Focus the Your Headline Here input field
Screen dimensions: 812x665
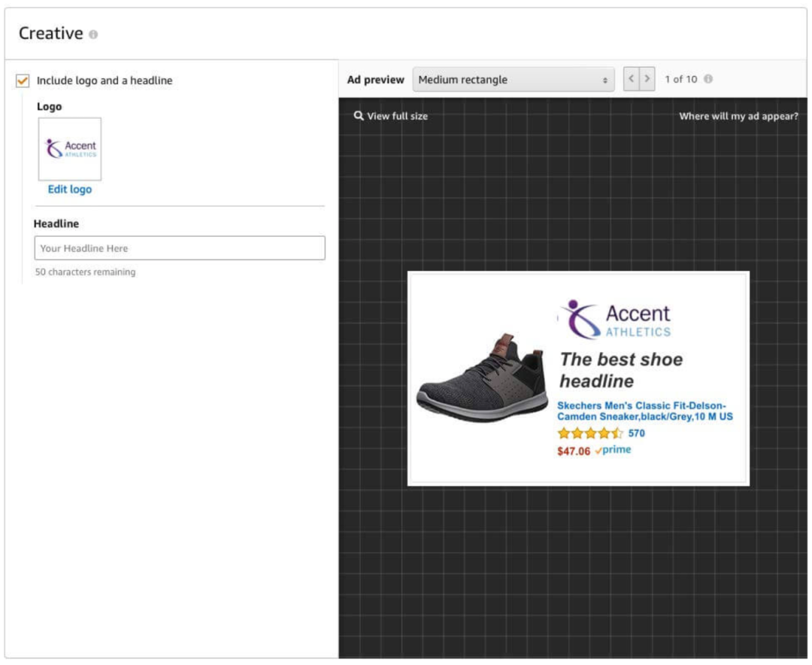180,248
